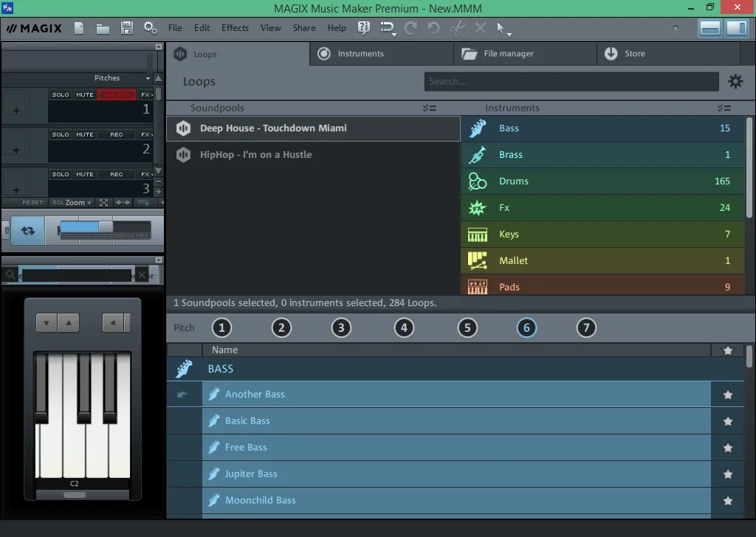Screen dimensions: 756x537
Task: Select pitch 1 button
Action: pos(221,328)
